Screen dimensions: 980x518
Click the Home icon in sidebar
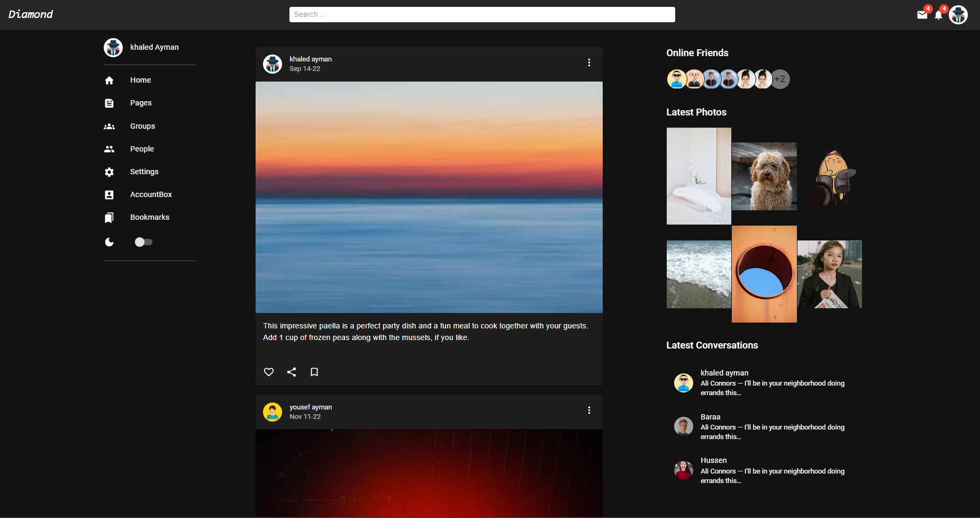tap(110, 81)
